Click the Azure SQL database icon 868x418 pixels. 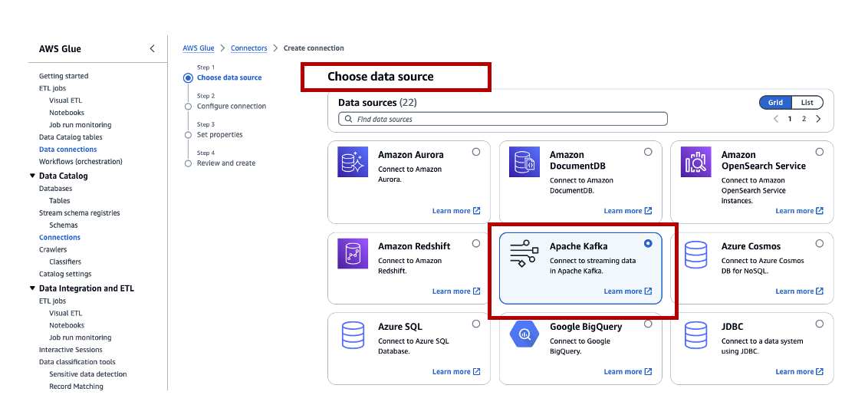click(x=353, y=334)
